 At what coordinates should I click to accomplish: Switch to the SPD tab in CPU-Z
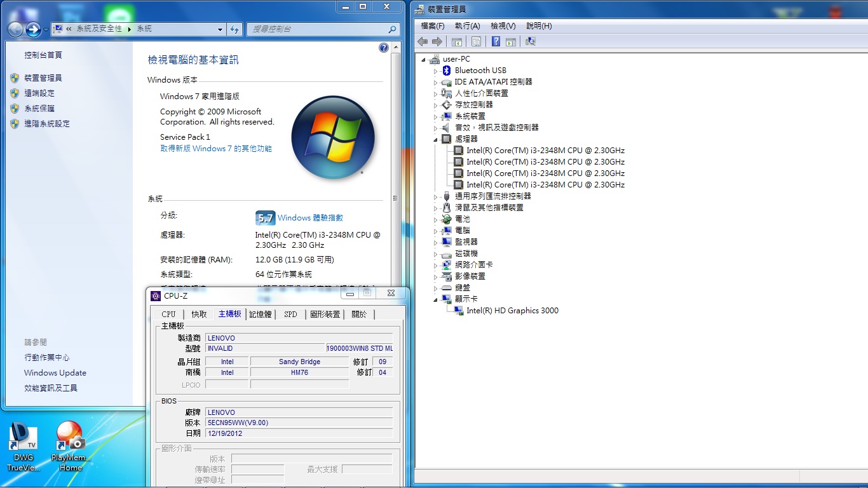[x=290, y=315]
